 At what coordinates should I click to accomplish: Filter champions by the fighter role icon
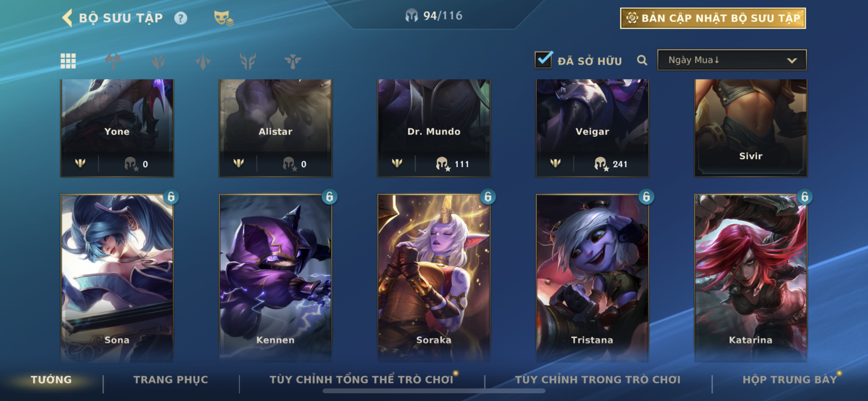[x=113, y=61]
